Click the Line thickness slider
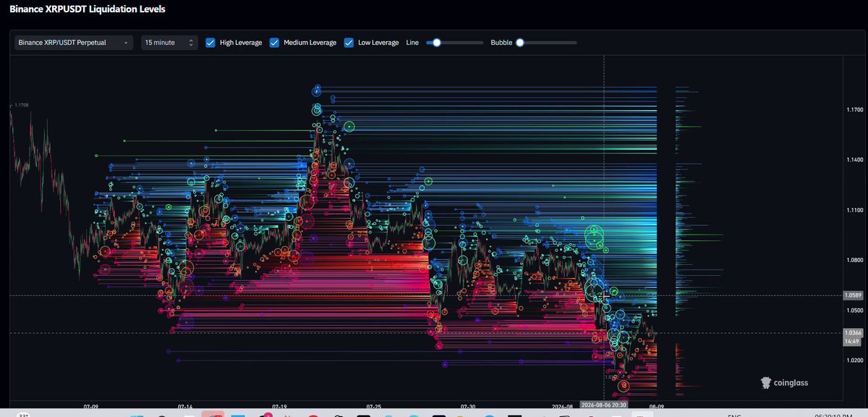 pos(454,43)
